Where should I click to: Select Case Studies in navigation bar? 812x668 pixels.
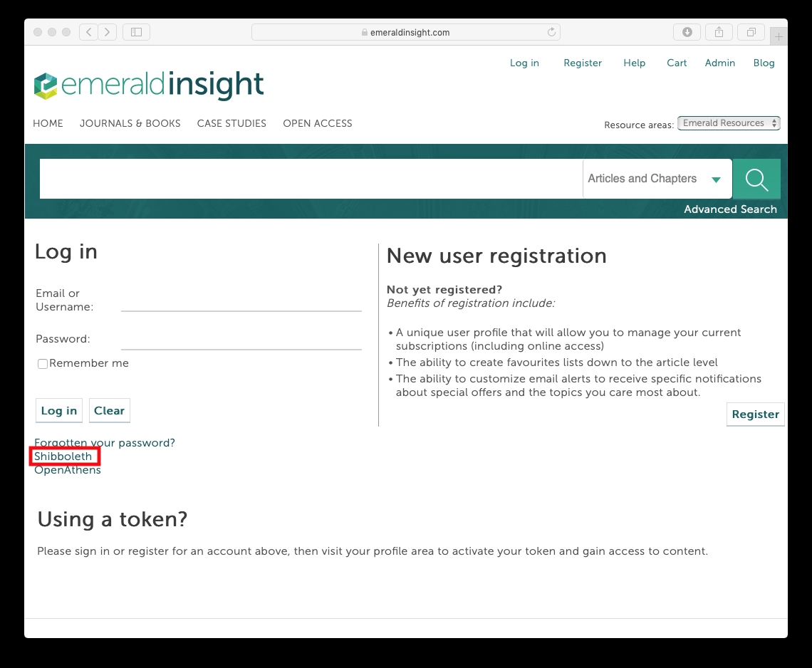[231, 123]
